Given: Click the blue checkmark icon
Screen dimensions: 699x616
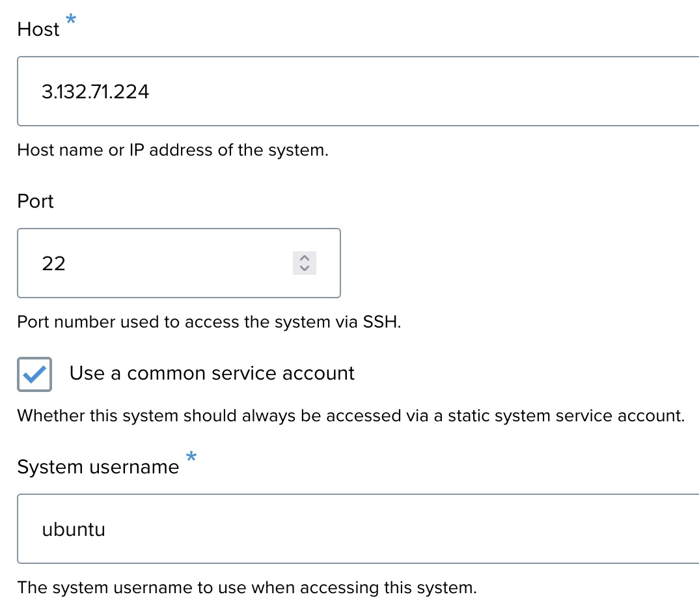Looking at the screenshot, I should (x=34, y=374).
